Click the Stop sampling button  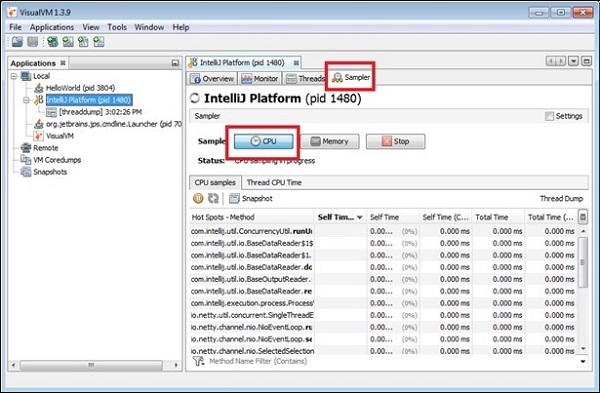click(395, 141)
